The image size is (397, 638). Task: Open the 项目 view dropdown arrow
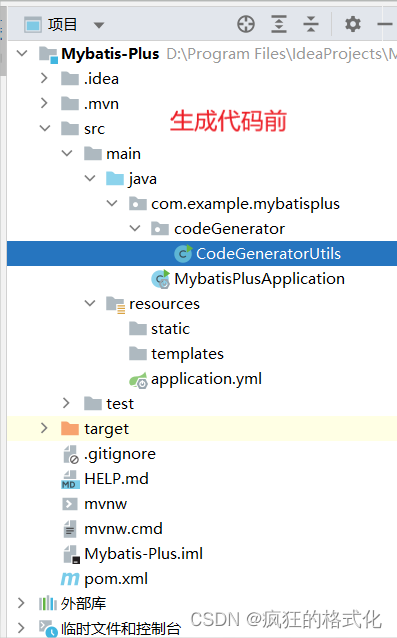pyautogui.click(x=99, y=25)
